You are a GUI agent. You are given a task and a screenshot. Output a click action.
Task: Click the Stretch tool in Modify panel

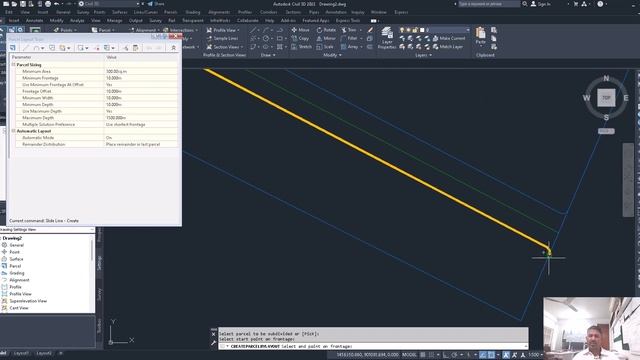[x=301, y=47]
